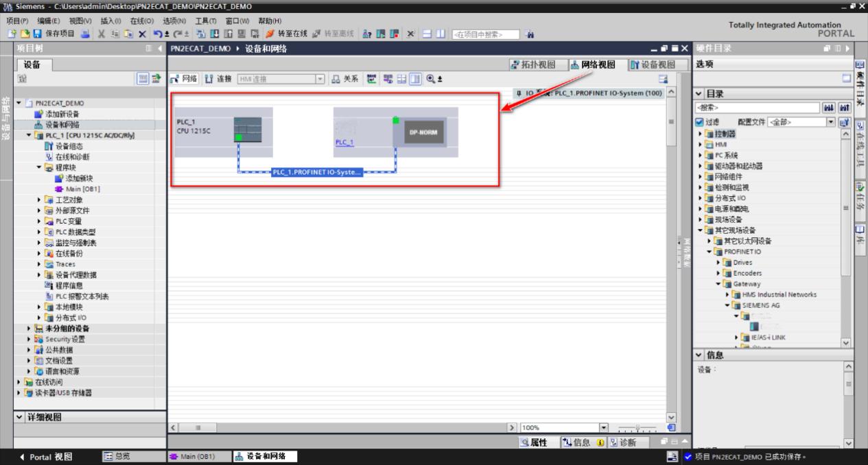The image size is (868, 465).
Task: Click the print icon in main toolbar
Action: tap(83, 34)
